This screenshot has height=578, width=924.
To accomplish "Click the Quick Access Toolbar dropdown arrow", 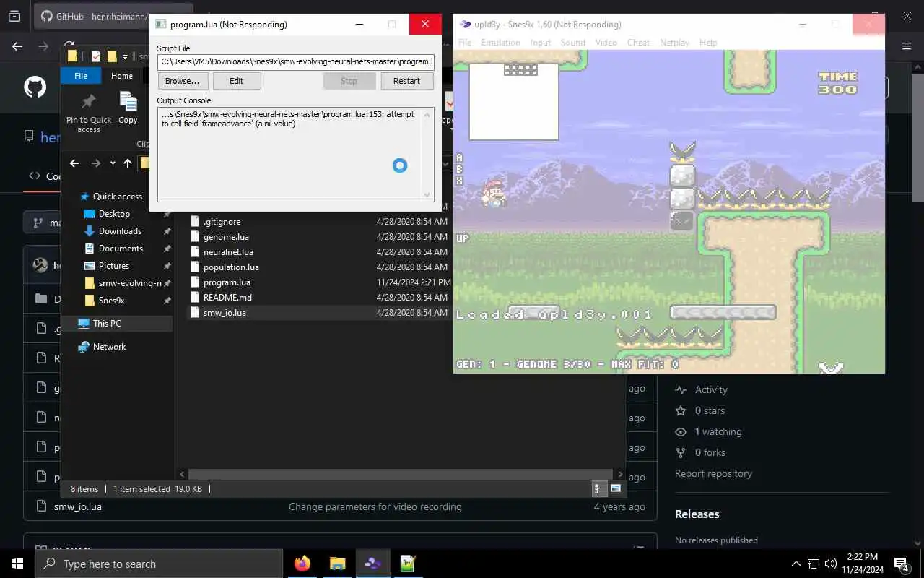I will pyautogui.click(x=126, y=56).
